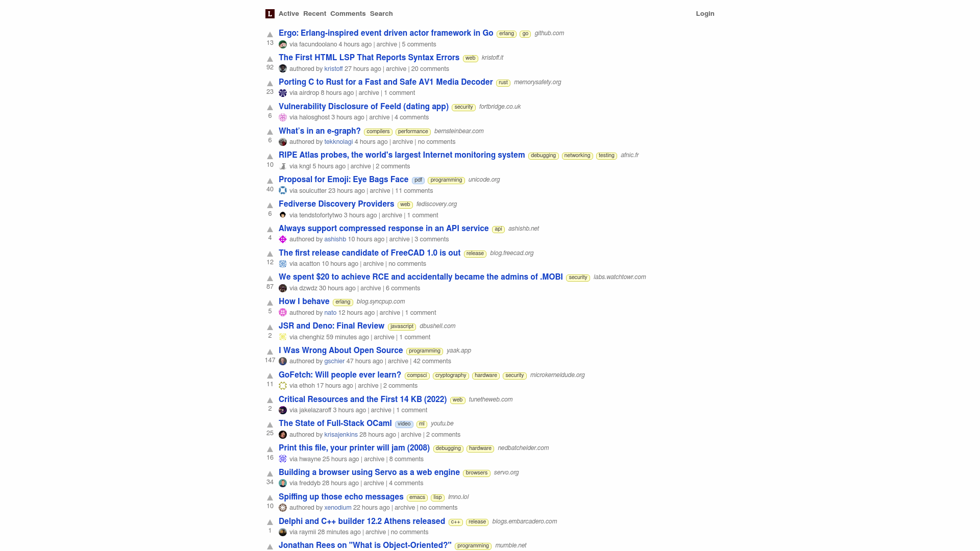Click the upvote arrow for I Was Wrong About Open Source
980x551 pixels.
[x=270, y=351]
